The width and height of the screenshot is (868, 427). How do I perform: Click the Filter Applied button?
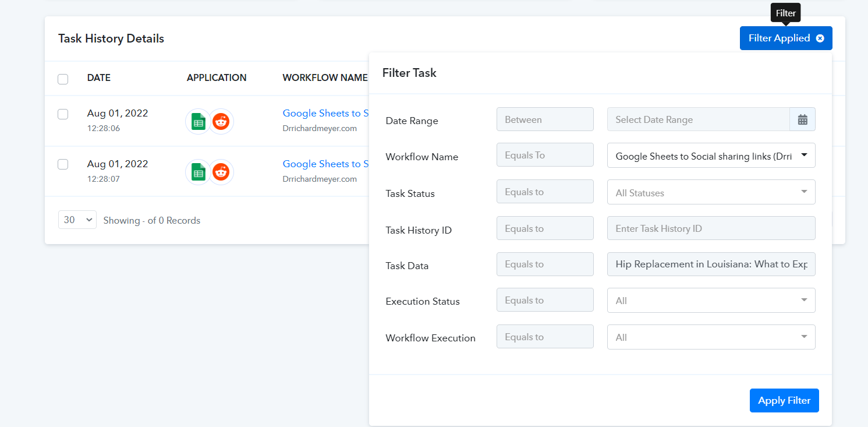pos(786,38)
